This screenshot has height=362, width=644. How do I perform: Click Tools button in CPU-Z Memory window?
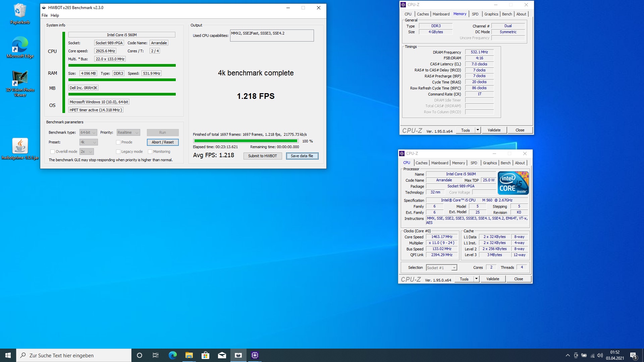click(466, 130)
